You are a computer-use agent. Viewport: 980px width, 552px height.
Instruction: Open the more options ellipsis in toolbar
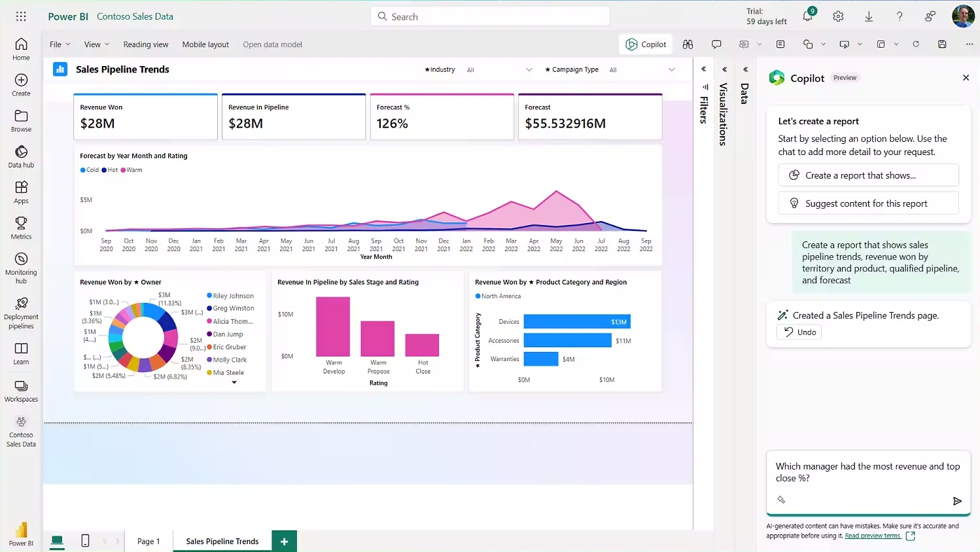pos(969,44)
